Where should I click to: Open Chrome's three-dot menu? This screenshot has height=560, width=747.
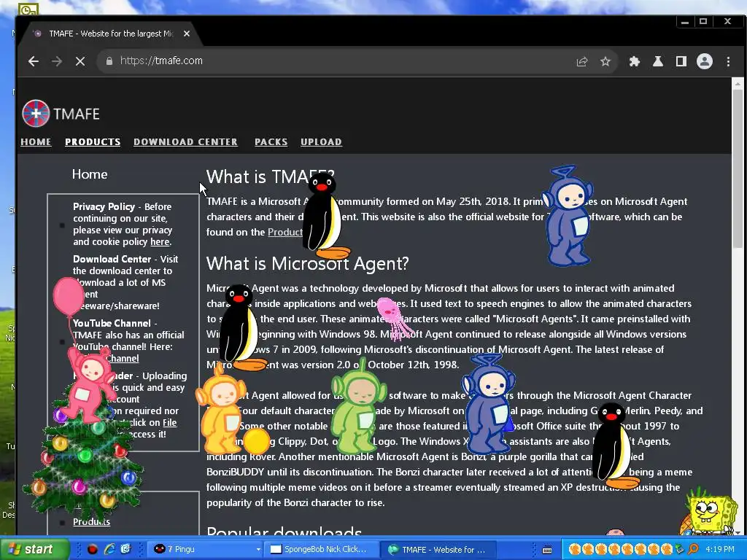click(x=728, y=61)
